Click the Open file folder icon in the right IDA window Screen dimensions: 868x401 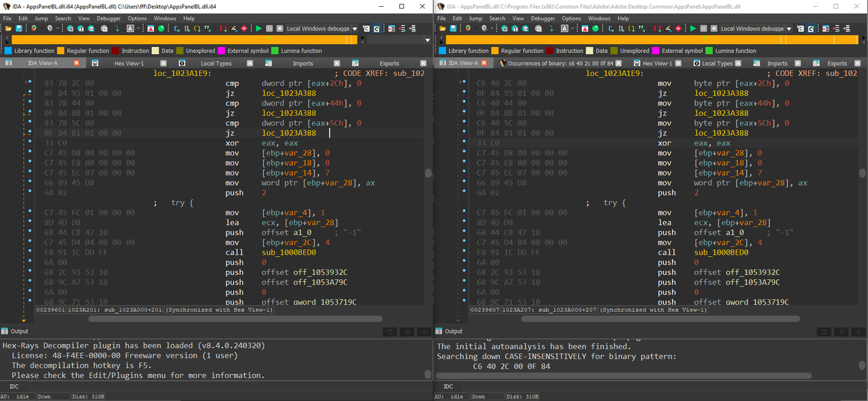pyautogui.click(x=442, y=28)
